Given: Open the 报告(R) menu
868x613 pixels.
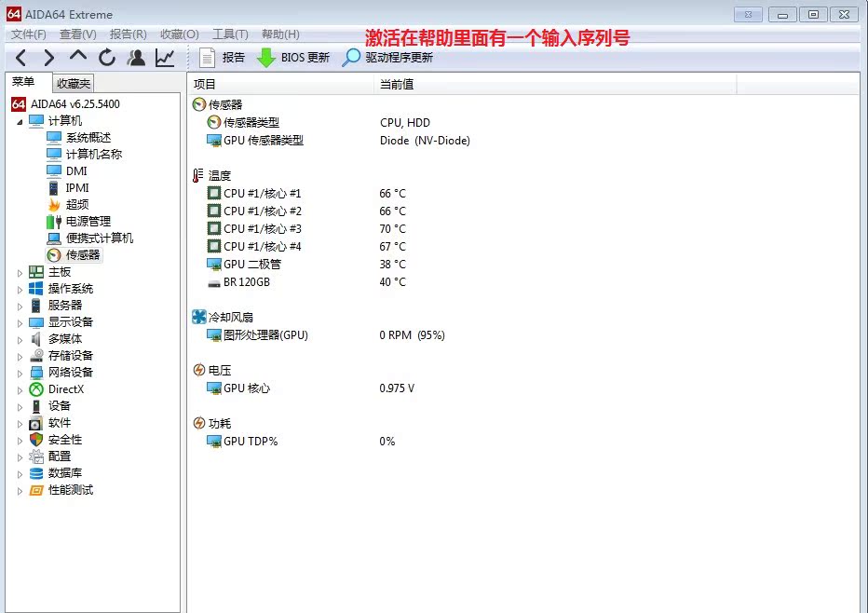Looking at the screenshot, I should 128,34.
